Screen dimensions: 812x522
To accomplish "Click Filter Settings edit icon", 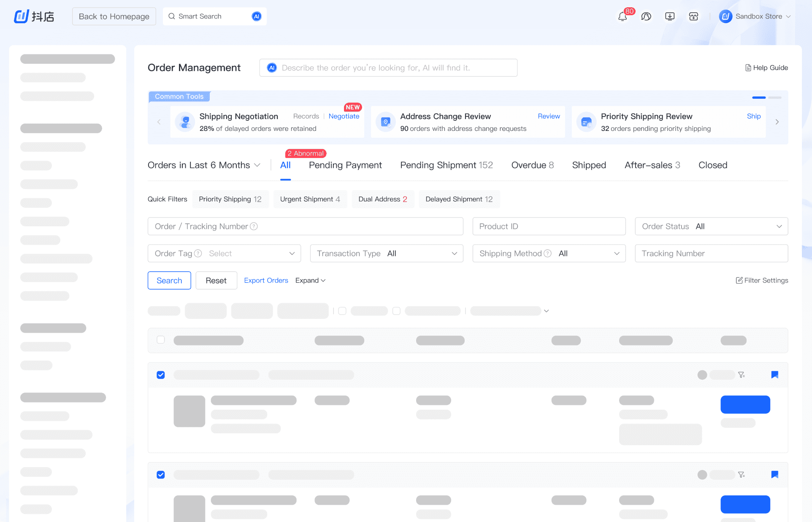I will (739, 280).
